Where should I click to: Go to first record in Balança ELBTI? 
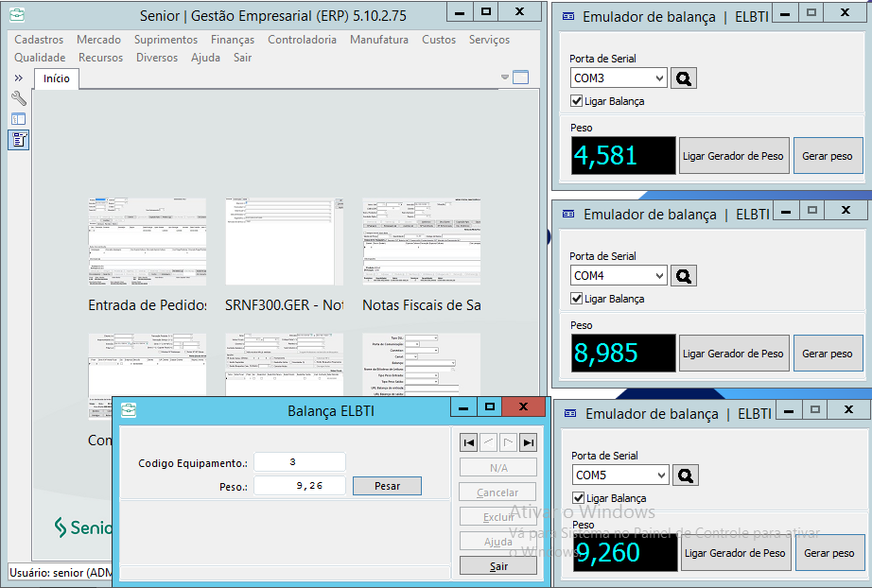pos(469,442)
